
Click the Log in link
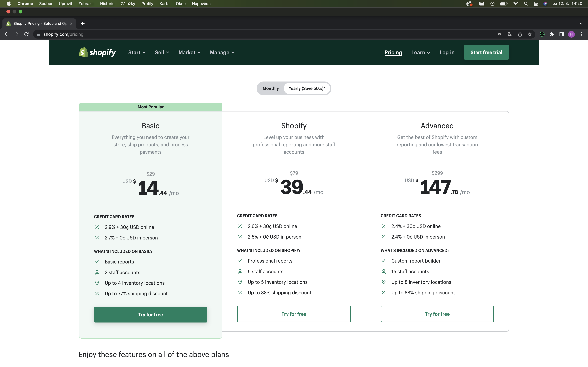tap(447, 52)
